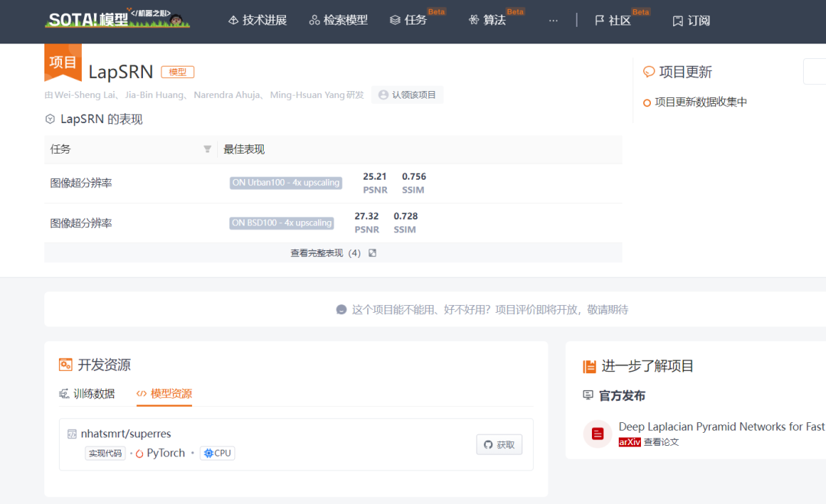
Task: Open the 技术进展 section icon
Action: (234, 19)
